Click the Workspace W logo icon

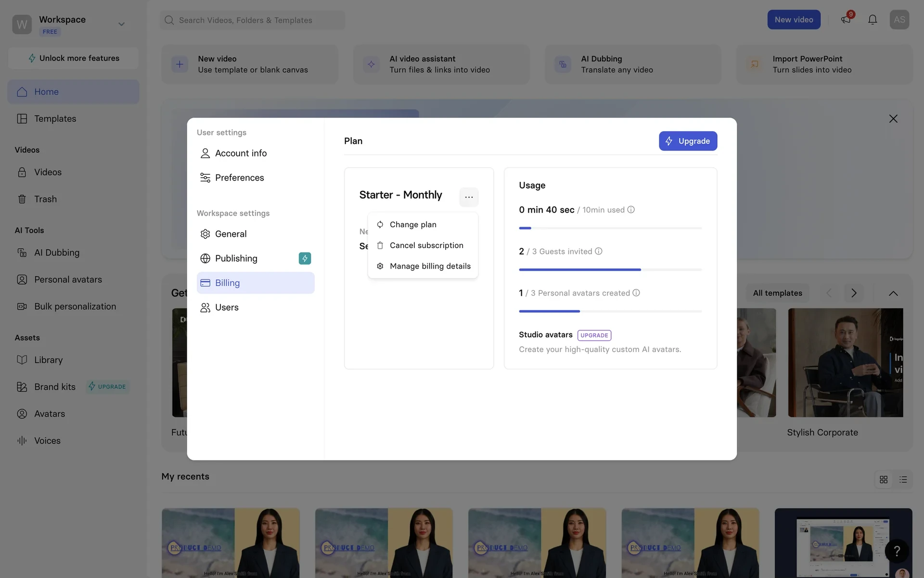click(x=22, y=24)
